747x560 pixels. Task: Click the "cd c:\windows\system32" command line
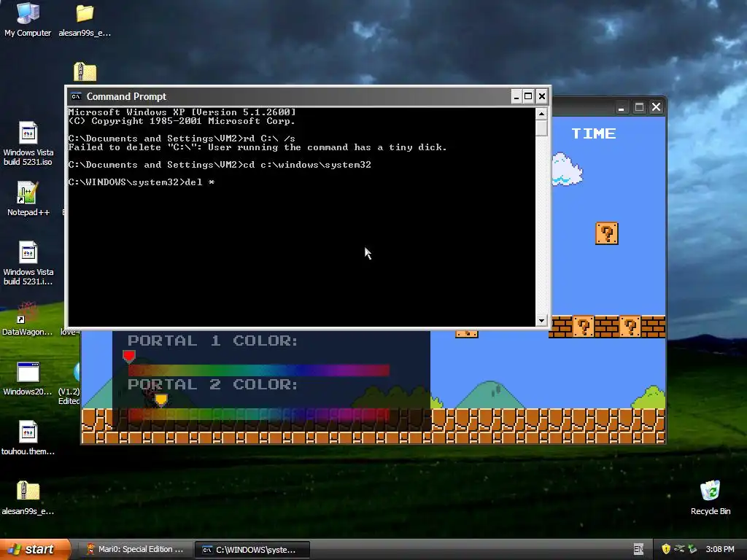pos(220,165)
